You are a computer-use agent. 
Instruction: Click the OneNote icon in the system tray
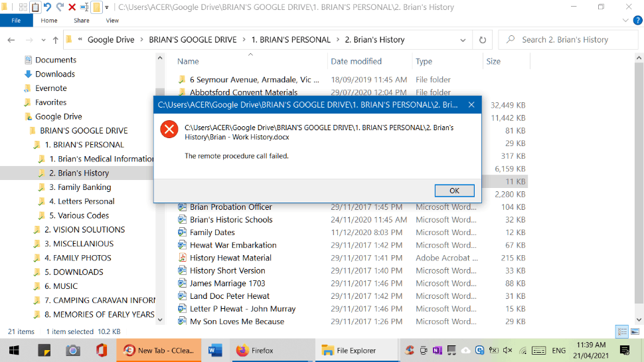point(438,351)
